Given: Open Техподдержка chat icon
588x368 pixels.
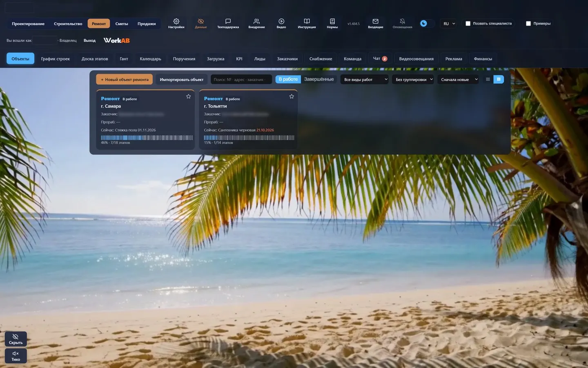Looking at the screenshot, I should coord(228,23).
